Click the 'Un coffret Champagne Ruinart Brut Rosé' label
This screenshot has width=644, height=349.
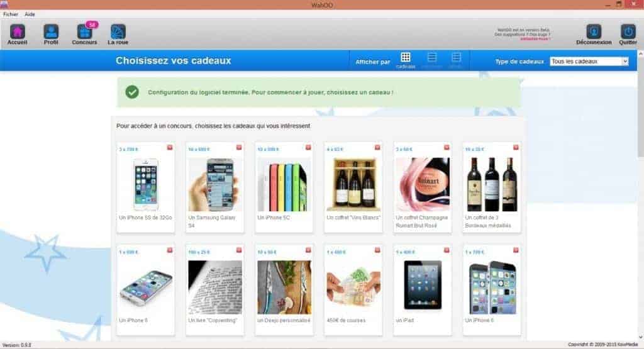click(x=422, y=222)
